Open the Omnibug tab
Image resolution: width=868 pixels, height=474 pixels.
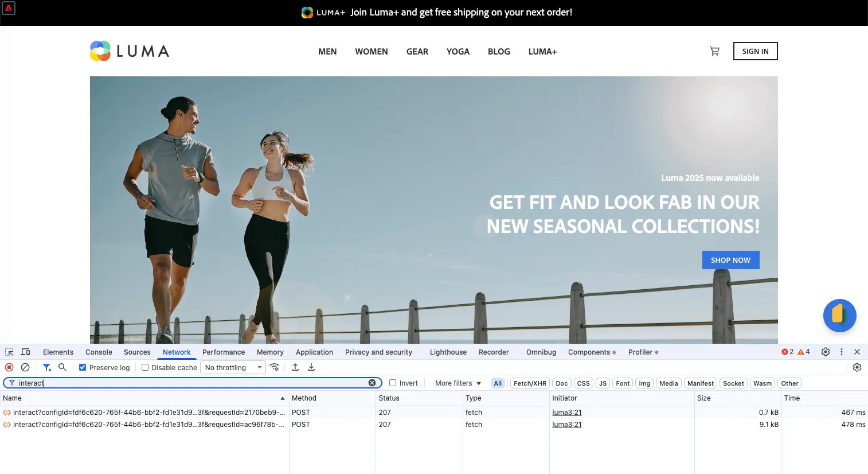tap(541, 352)
